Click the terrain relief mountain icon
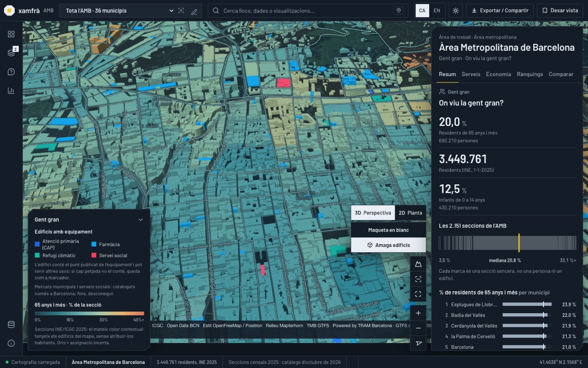Image resolution: width=588 pixels, height=368 pixels. click(x=418, y=264)
